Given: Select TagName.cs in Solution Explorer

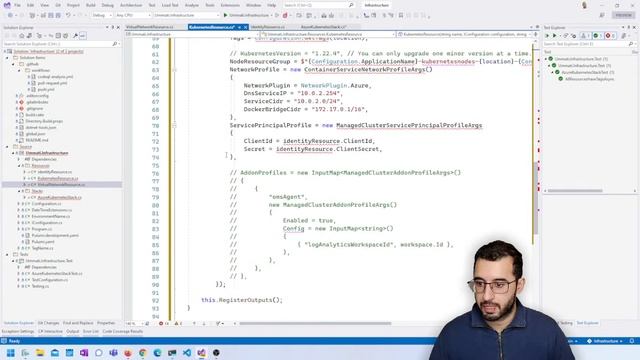Looking at the screenshot, I should [42, 248].
